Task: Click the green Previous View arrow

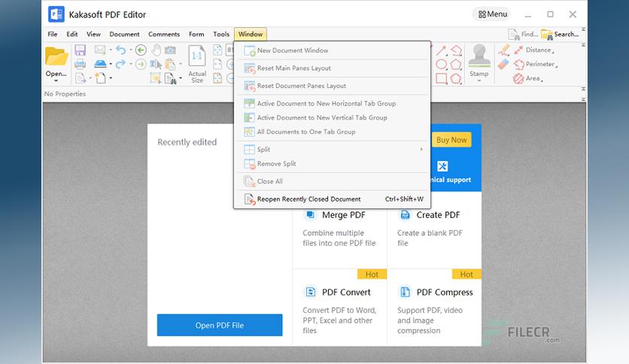Action: point(141,50)
